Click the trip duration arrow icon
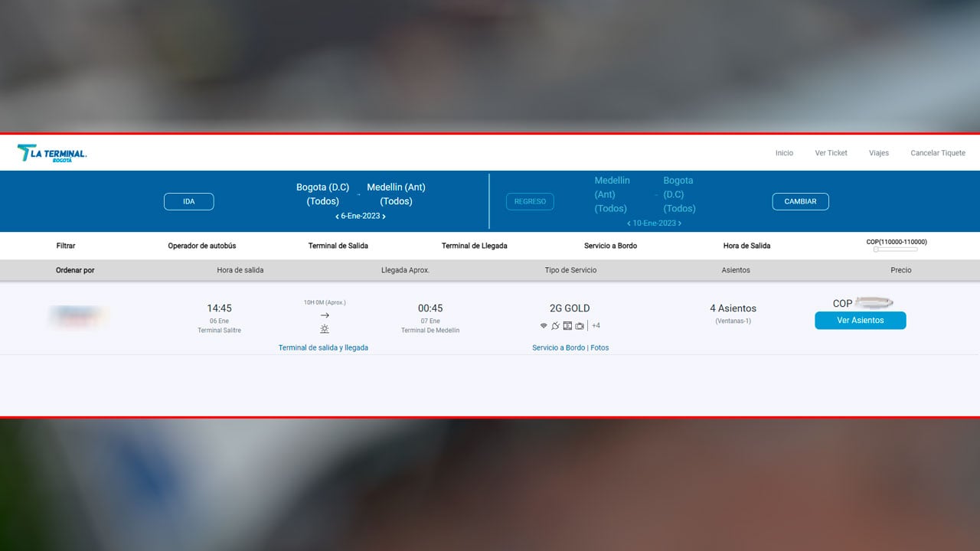980x551 pixels. click(324, 314)
